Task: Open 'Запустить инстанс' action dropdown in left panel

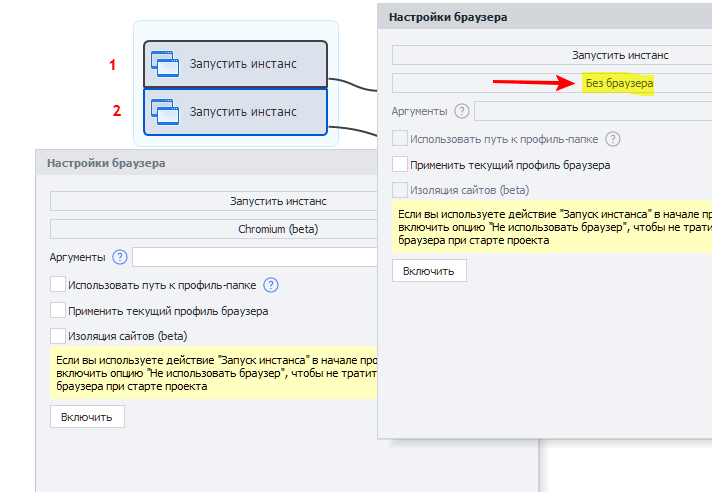Action: [x=213, y=201]
